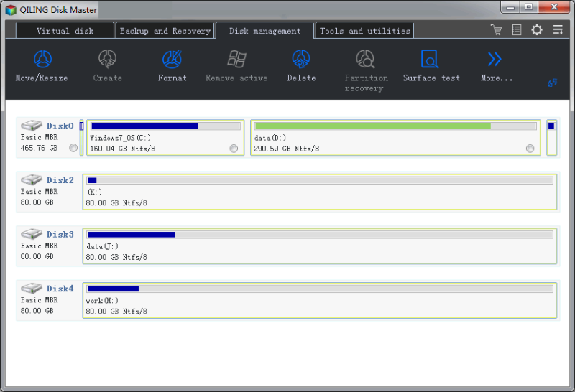575x392 pixels.
Task: Open the Backup and Recovery tab
Action: pyautogui.click(x=165, y=31)
